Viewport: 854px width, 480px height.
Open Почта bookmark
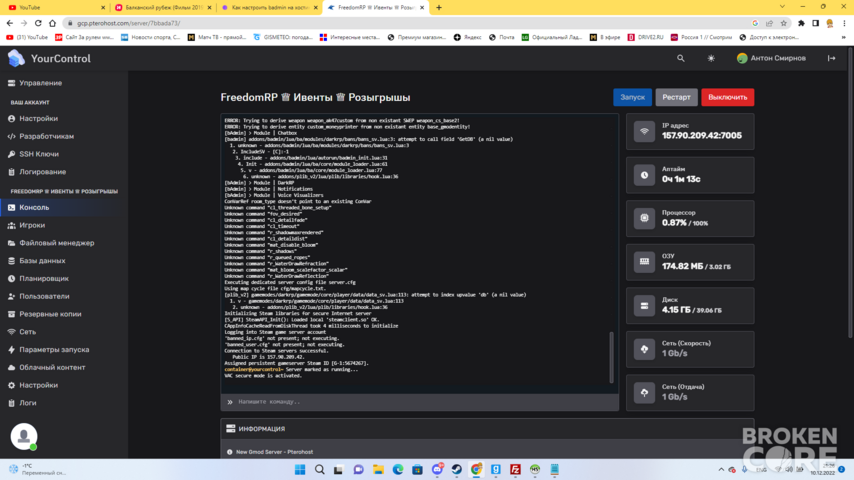click(x=502, y=37)
